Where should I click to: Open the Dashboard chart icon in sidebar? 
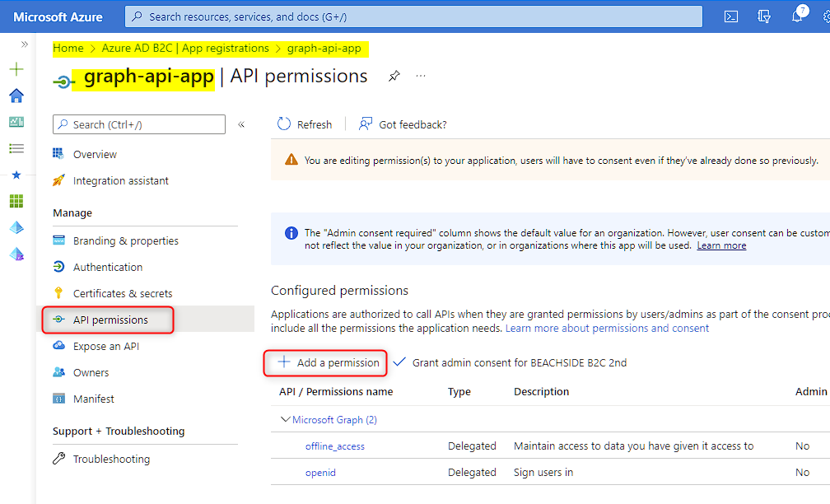tap(16, 122)
